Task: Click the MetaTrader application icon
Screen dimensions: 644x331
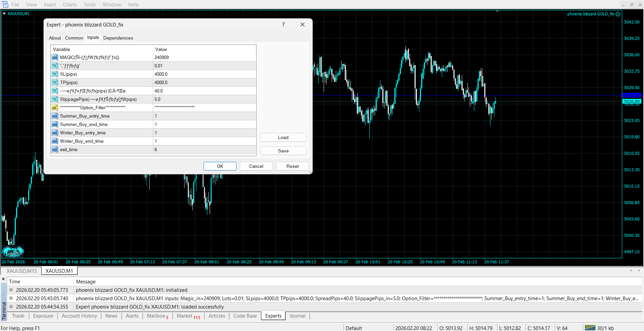Action: 5,4
